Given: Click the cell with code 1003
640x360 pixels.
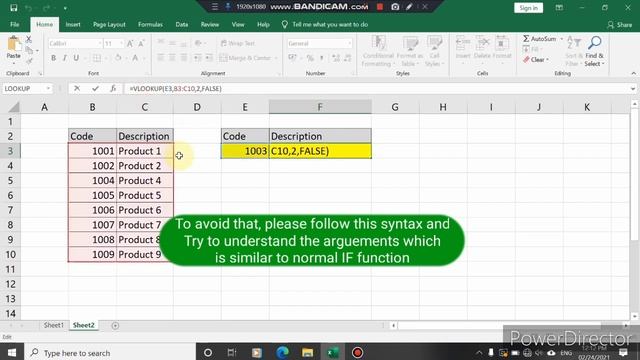Looking at the screenshot, I should [x=245, y=151].
